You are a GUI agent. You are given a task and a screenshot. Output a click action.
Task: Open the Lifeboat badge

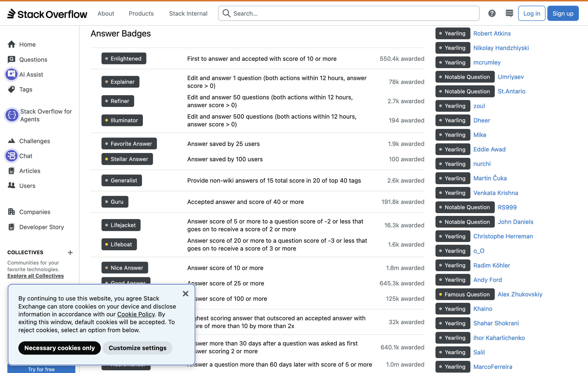[x=119, y=244]
